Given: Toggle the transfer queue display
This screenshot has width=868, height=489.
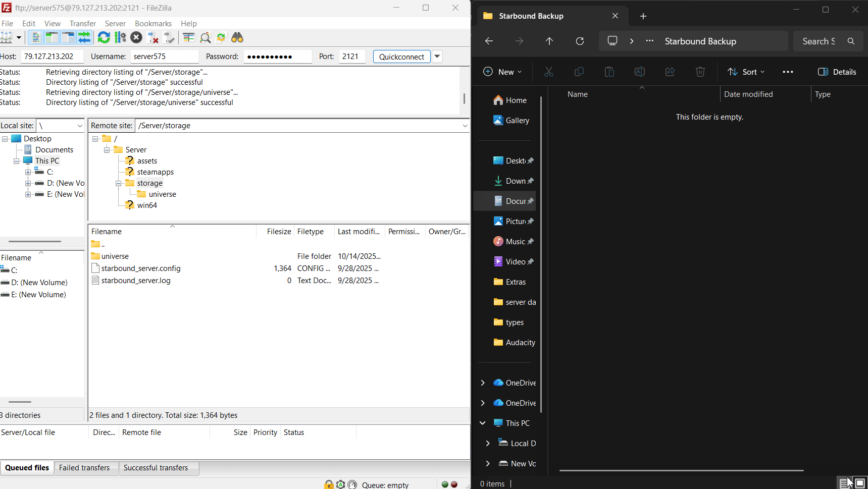Looking at the screenshot, I should (84, 38).
